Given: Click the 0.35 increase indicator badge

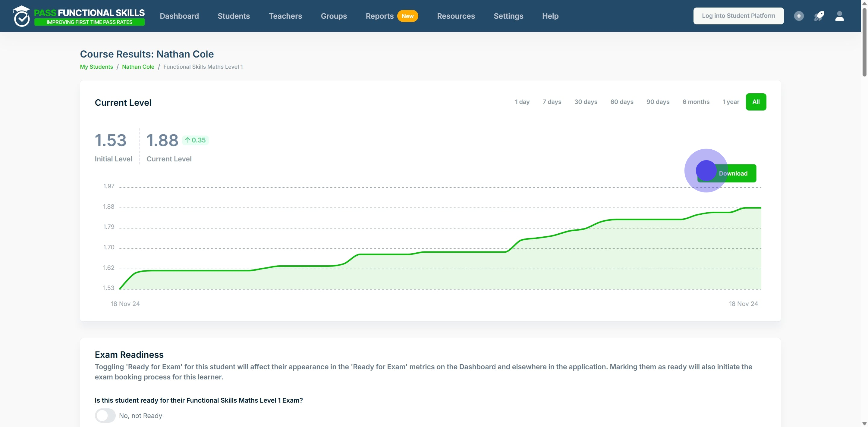Looking at the screenshot, I should coord(195,140).
